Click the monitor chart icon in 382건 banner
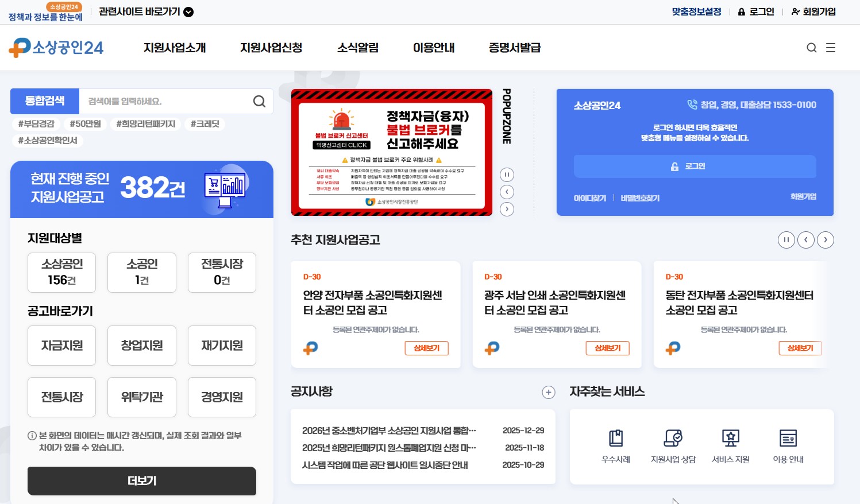 click(225, 189)
